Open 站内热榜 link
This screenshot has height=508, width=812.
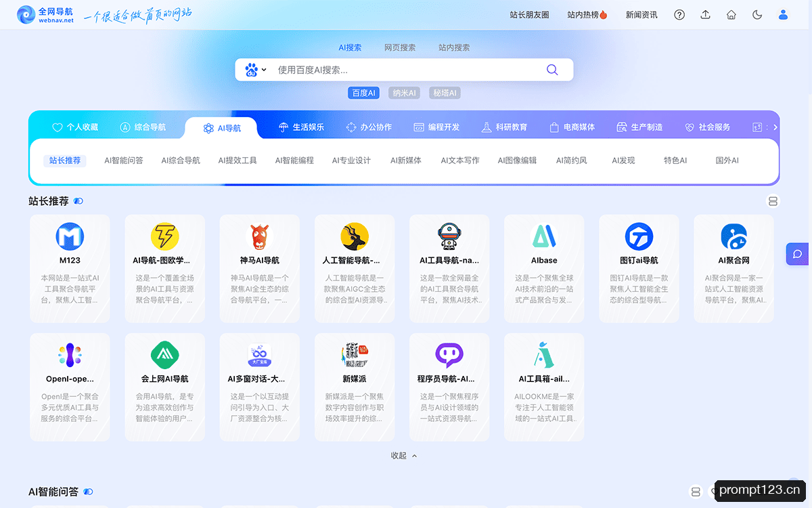(587, 14)
